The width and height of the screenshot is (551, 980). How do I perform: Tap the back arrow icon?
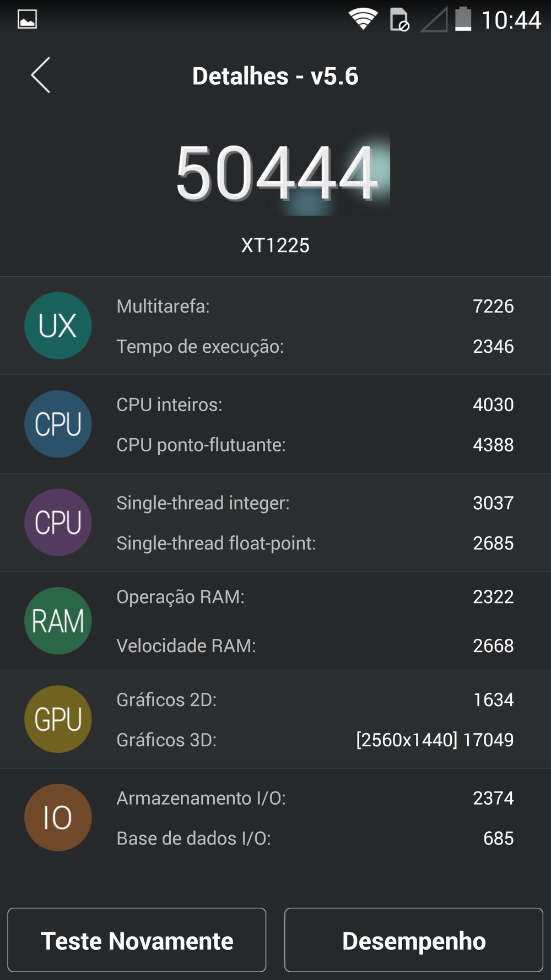[41, 75]
